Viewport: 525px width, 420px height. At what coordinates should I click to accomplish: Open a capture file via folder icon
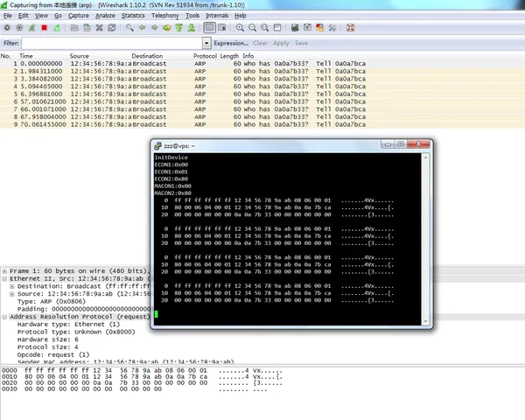pyautogui.click(x=74, y=28)
